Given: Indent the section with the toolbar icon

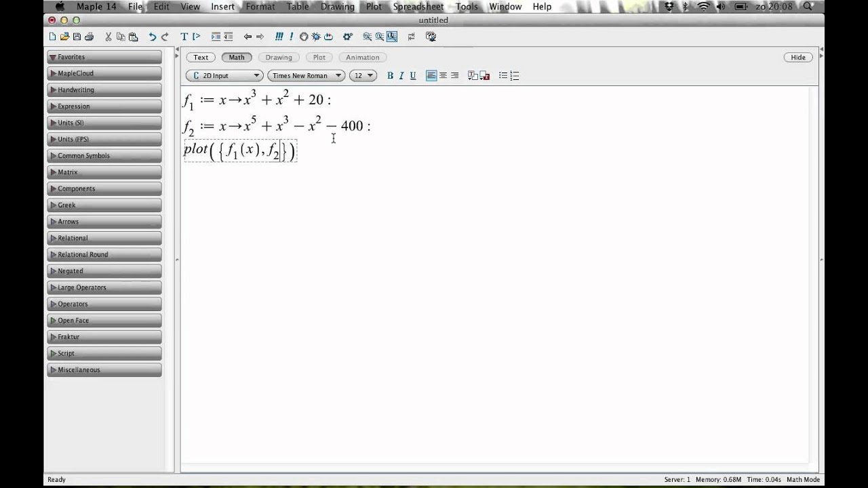Looking at the screenshot, I should coord(216,37).
